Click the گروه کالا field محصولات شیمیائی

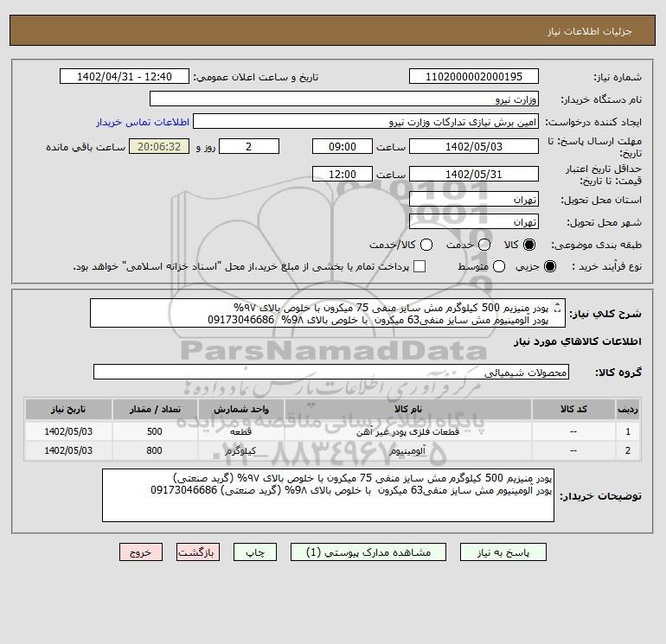[331, 372]
